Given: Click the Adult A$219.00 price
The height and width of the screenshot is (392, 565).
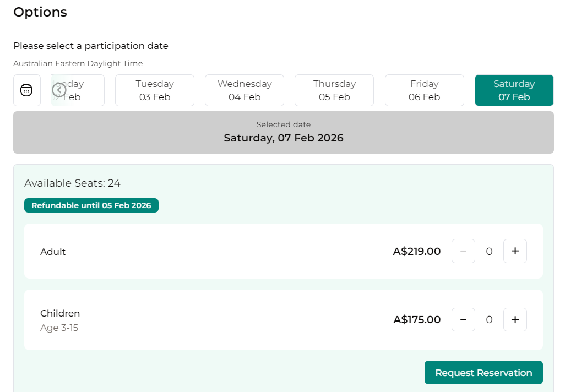Looking at the screenshot, I should click(417, 252).
